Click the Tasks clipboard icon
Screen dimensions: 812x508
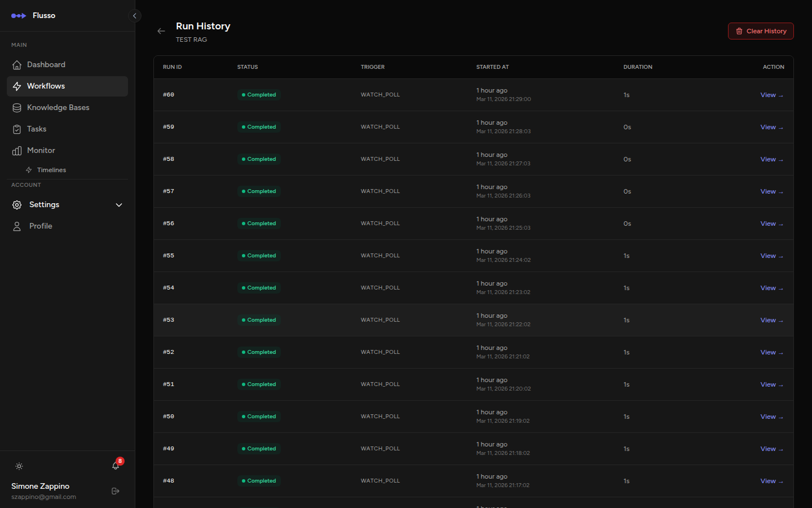coord(17,129)
